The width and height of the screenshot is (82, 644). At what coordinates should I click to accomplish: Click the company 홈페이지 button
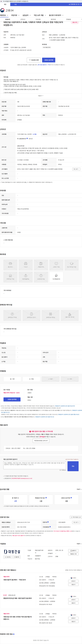(x=73, y=551)
